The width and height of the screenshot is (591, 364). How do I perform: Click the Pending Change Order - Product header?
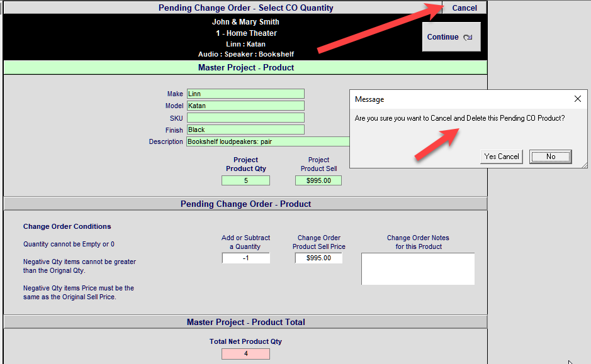(245, 204)
